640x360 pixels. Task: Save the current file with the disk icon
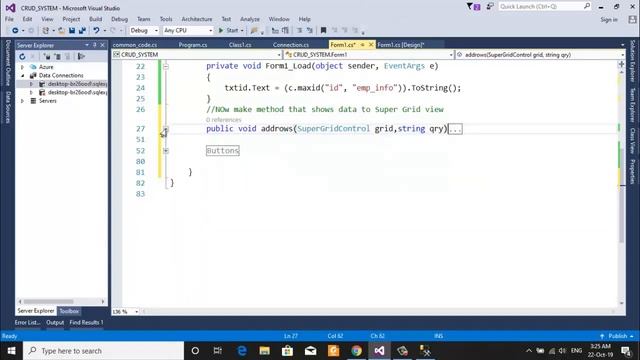pos(72,31)
